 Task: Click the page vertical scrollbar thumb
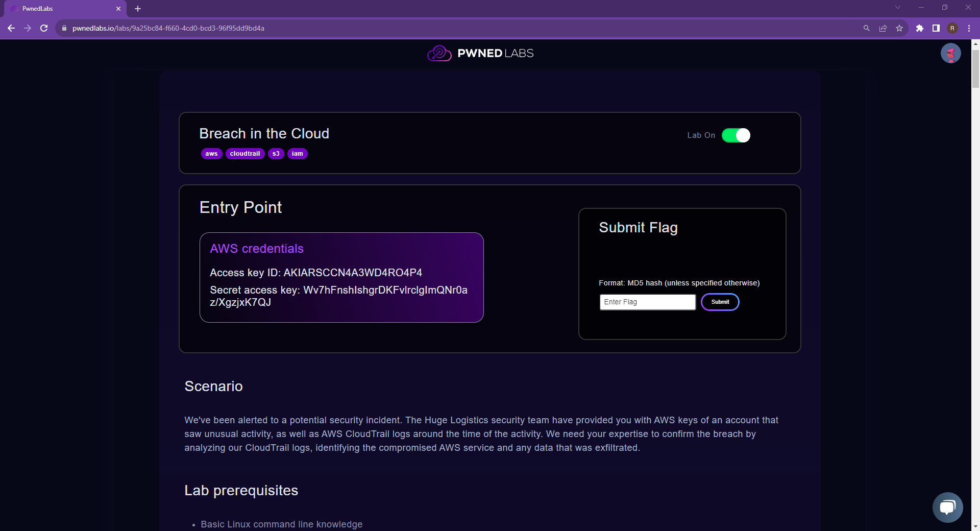[975, 69]
